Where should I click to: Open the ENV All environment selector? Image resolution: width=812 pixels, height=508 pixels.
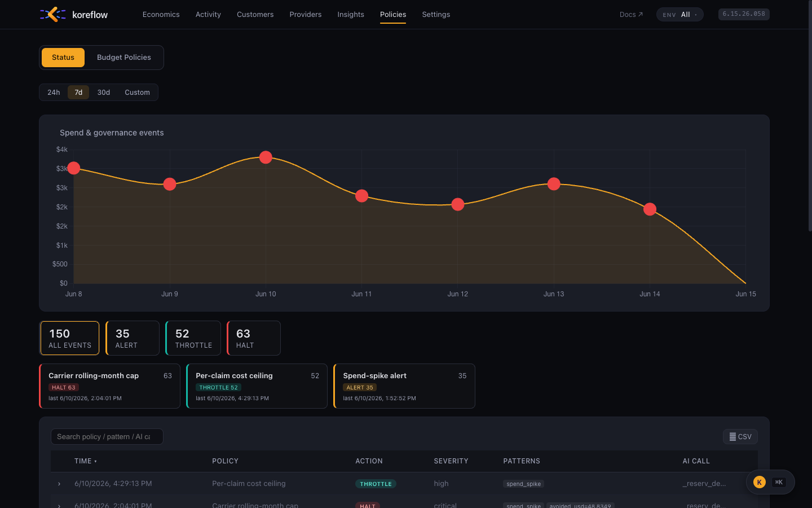coord(679,15)
